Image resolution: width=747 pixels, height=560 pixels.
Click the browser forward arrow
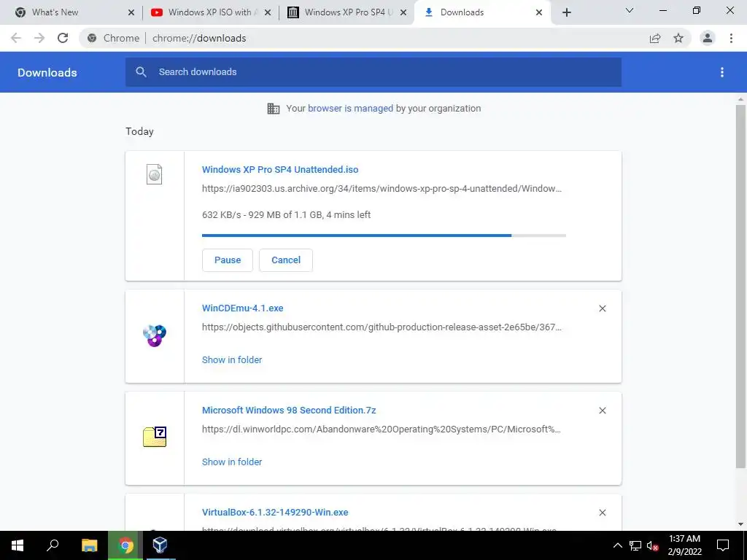39,38
